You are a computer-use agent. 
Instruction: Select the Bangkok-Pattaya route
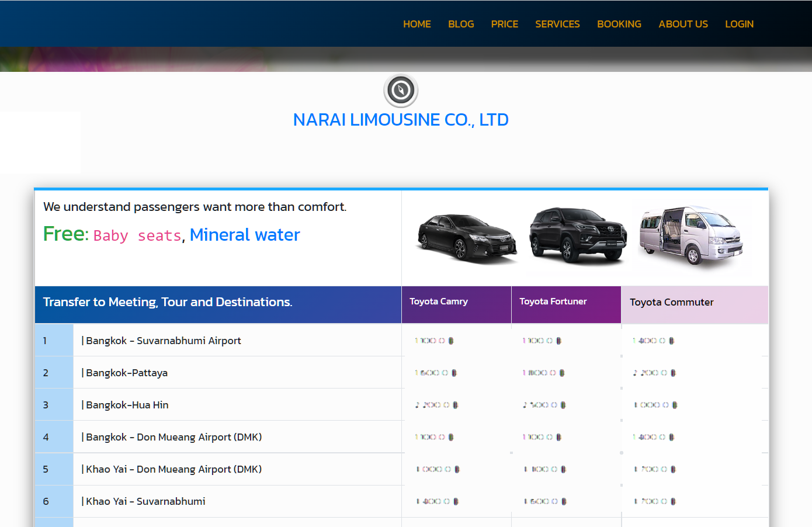coord(126,373)
